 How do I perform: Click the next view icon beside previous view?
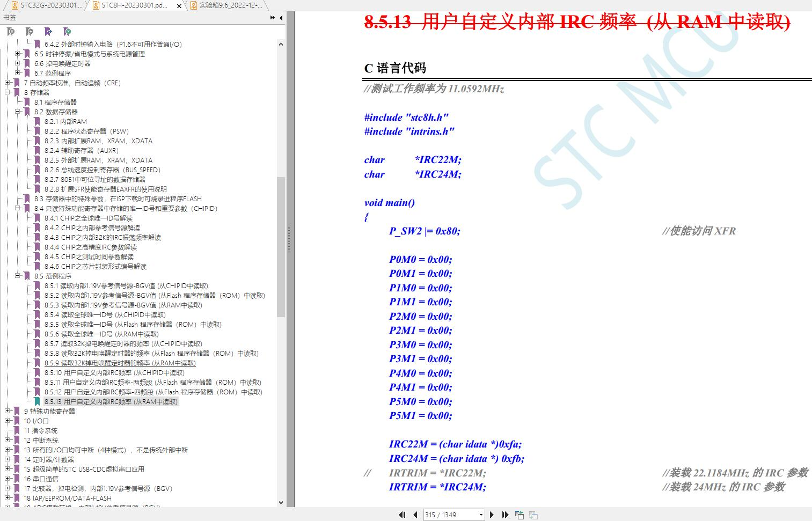pyautogui.click(x=533, y=515)
